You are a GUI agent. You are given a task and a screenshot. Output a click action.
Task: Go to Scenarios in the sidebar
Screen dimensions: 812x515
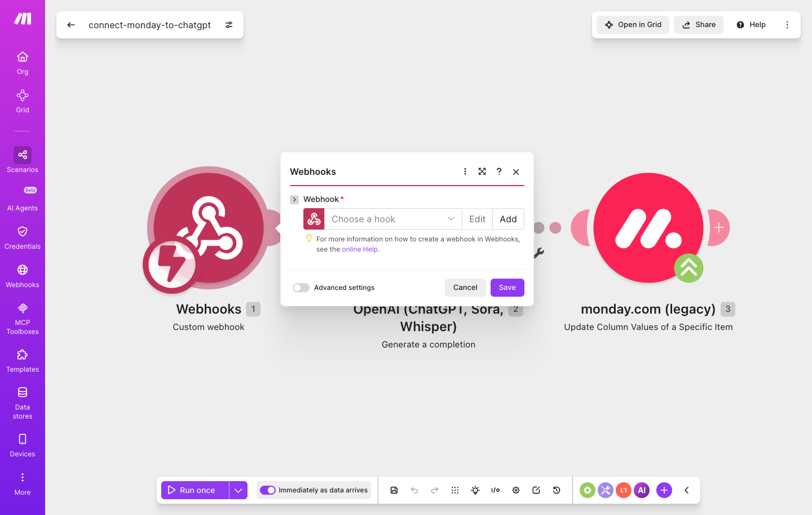(x=23, y=160)
